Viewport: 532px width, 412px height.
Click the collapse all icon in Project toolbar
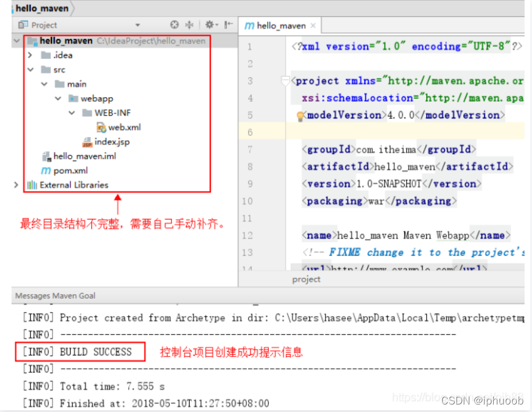[x=189, y=25]
